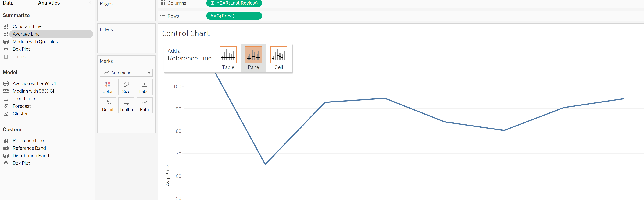This screenshot has height=200, width=644.
Task: Collapse the side pane with the chevron
Action: 91,3
